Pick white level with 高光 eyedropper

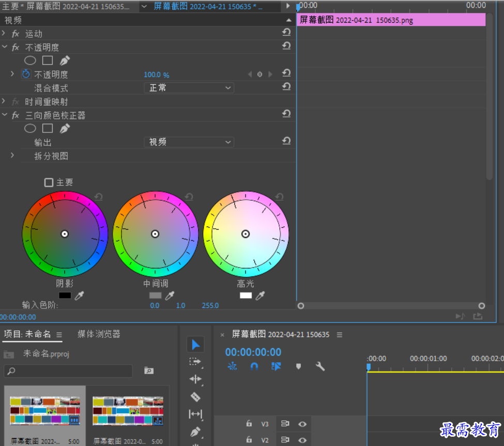coord(260,296)
